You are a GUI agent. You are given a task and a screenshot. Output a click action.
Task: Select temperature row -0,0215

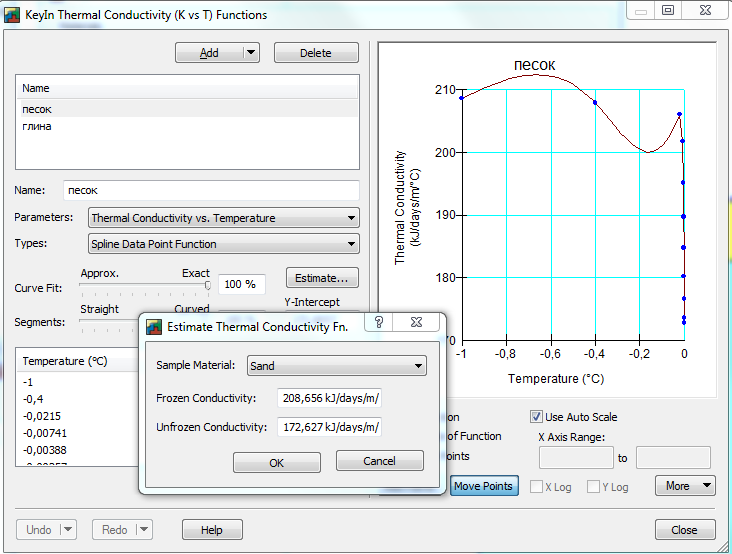pyautogui.click(x=78, y=416)
